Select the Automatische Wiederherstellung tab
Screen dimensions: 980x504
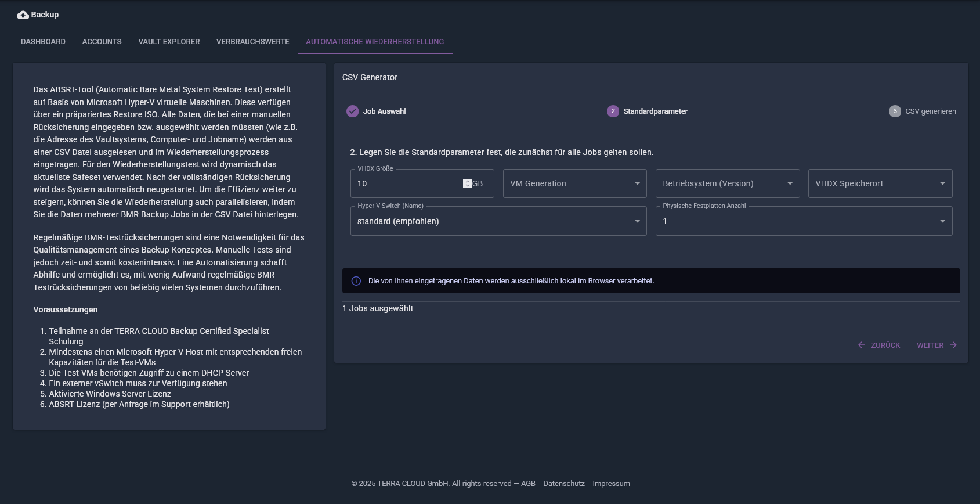coord(375,42)
